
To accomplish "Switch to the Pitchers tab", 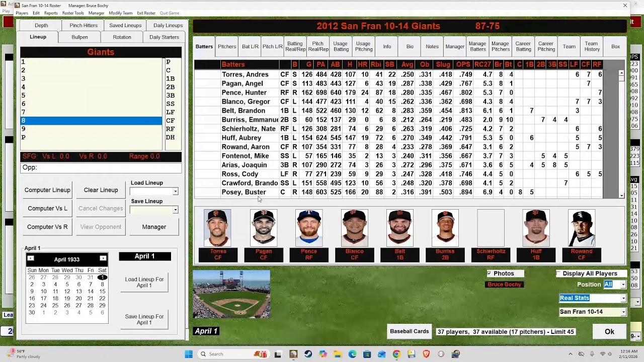I will (x=227, y=47).
